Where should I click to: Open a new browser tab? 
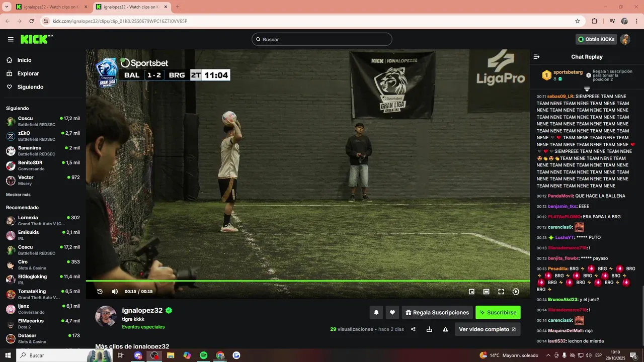point(178,7)
